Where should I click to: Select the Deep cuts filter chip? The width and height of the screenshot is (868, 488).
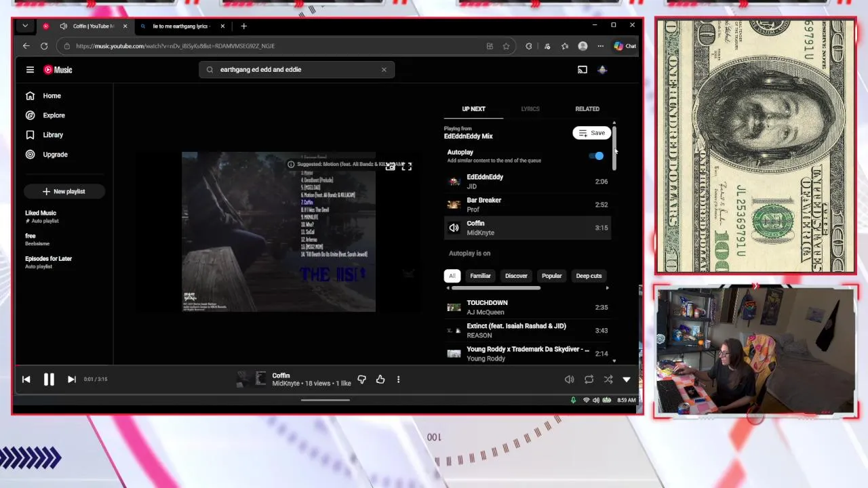tap(589, 276)
